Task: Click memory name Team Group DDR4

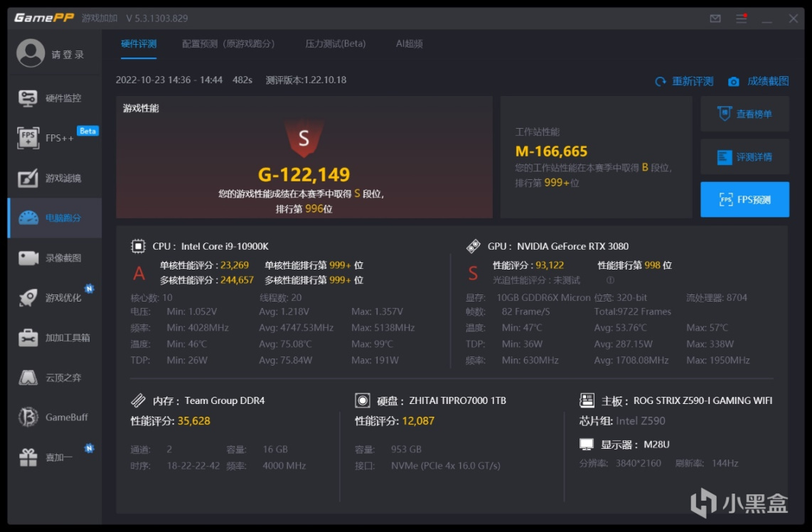Action: pos(225,400)
